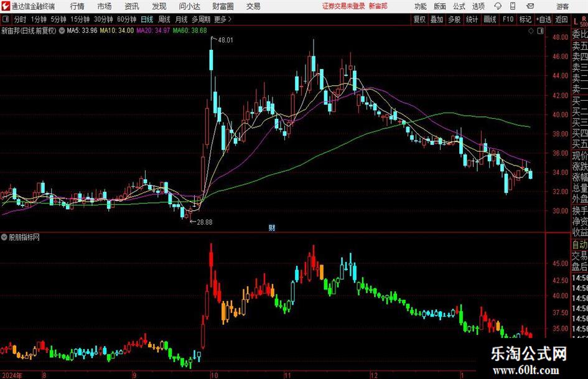Click the 画线 drawing button
588x379 pixels.
(490, 19)
